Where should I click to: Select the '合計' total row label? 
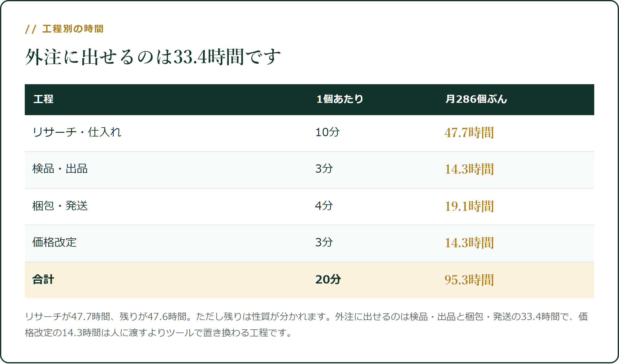pyautogui.click(x=43, y=279)
